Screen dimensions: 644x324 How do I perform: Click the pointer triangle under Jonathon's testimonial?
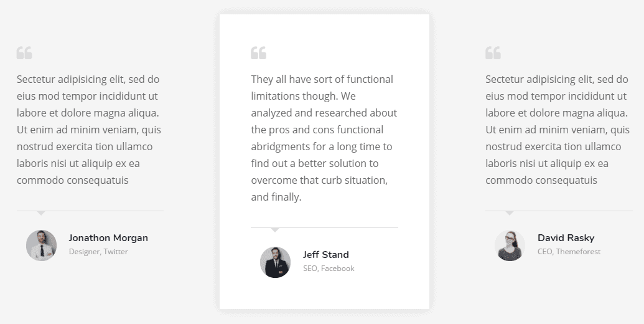point(41,213)
